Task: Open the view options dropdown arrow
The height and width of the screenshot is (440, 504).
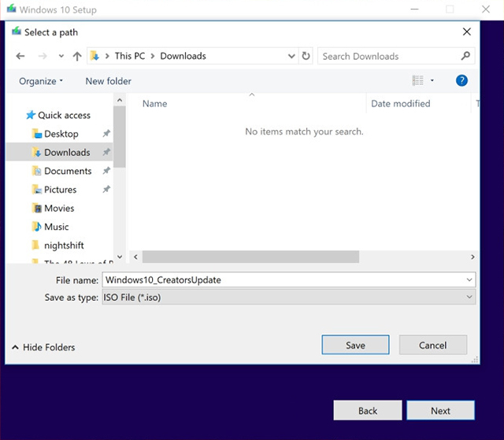Action: point(432,80)
